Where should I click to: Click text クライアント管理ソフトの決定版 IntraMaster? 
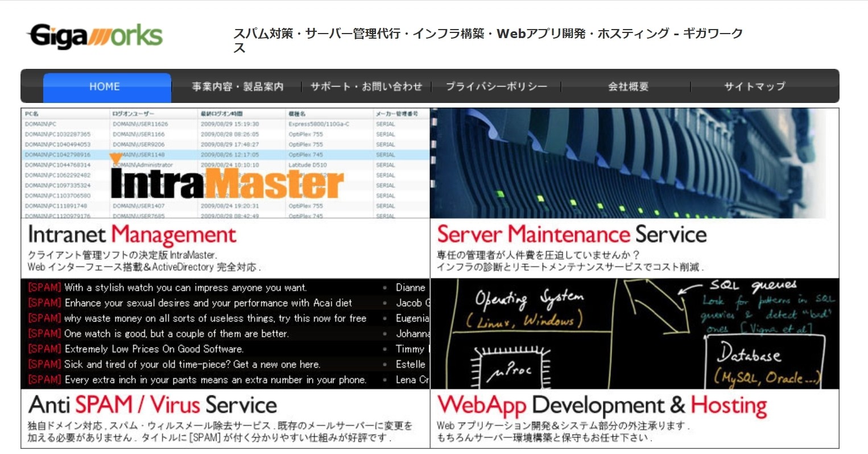pyautogui.click(x=122, y=255)
